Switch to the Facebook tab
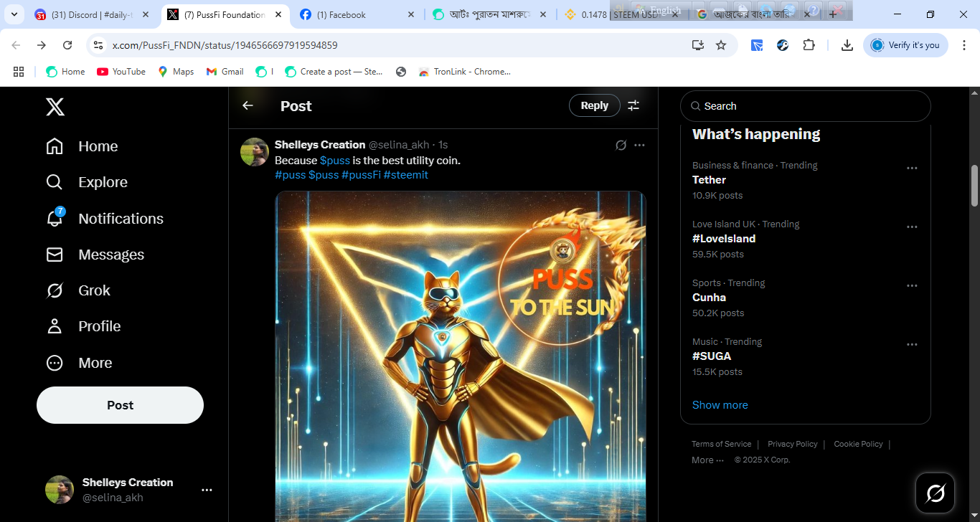The image size is (980, 522). [x=357, y=15]
